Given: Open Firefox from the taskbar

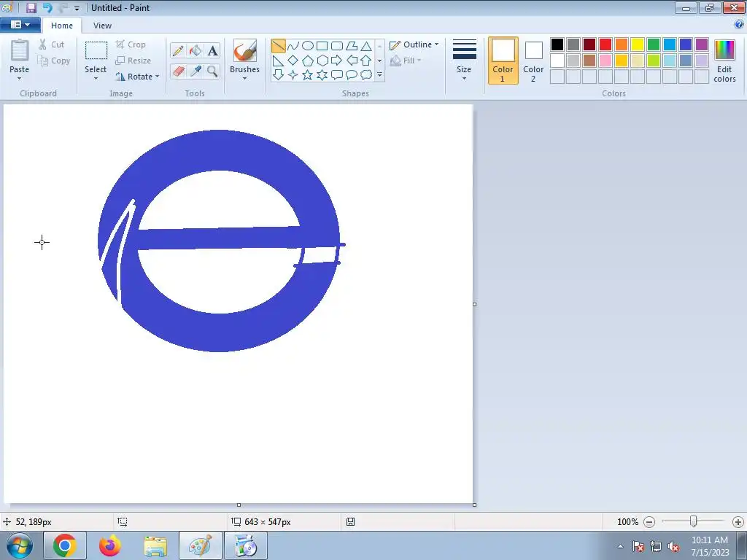Looking at the screenshot, I should click(110, 545).
